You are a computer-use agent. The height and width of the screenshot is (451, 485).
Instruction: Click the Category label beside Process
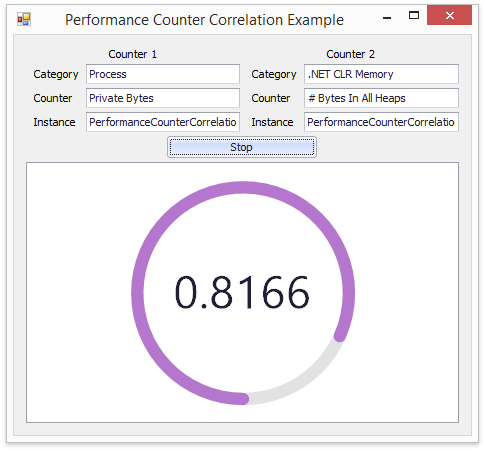point(56,74)
